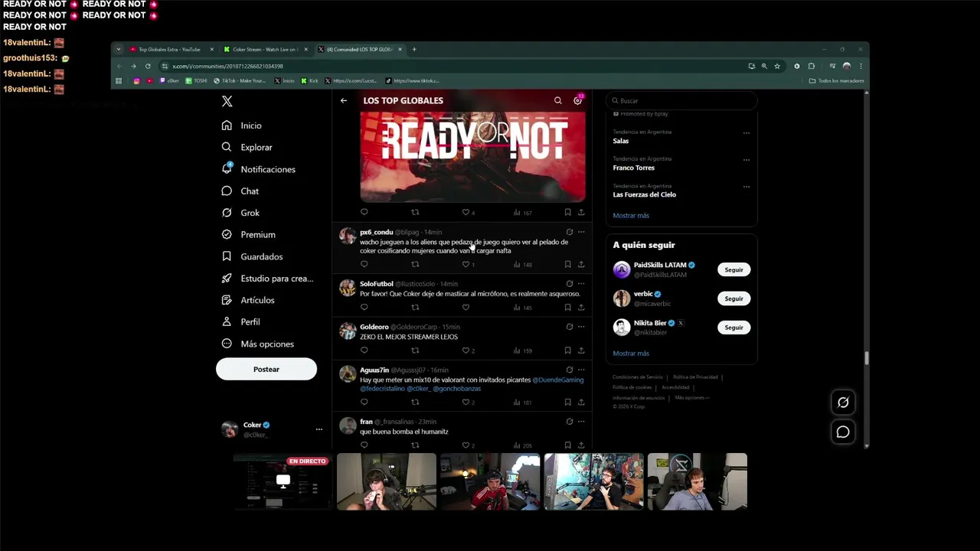Open more options on Aguus7in's post
Screen dimensions: 980x551
tap(581, 370)
